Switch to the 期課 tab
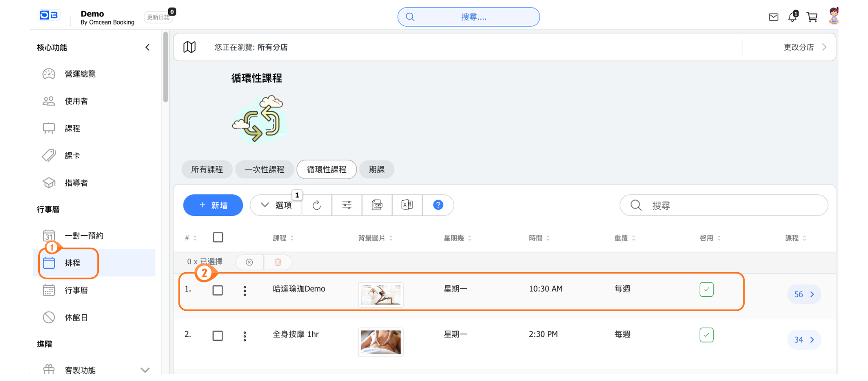 point(376,170)
